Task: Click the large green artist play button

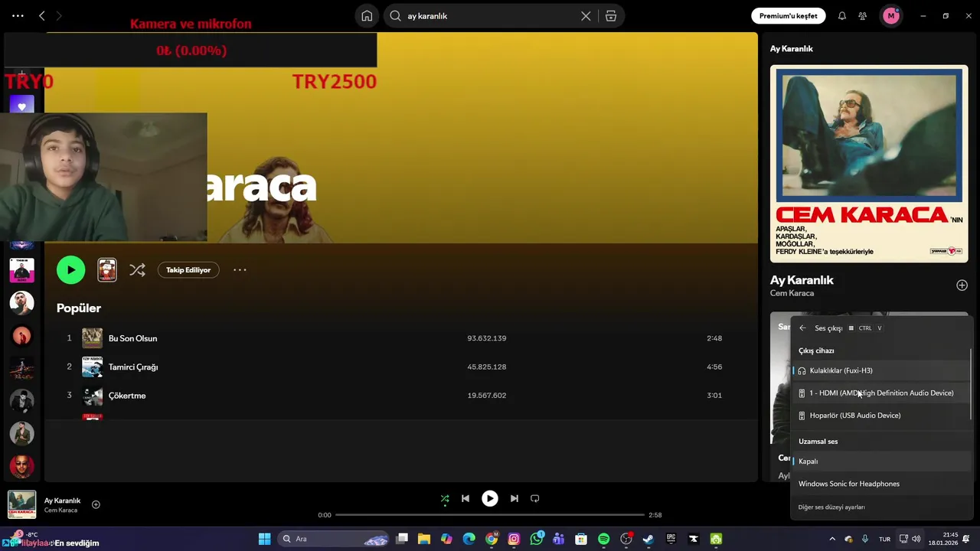Action: 70,269
